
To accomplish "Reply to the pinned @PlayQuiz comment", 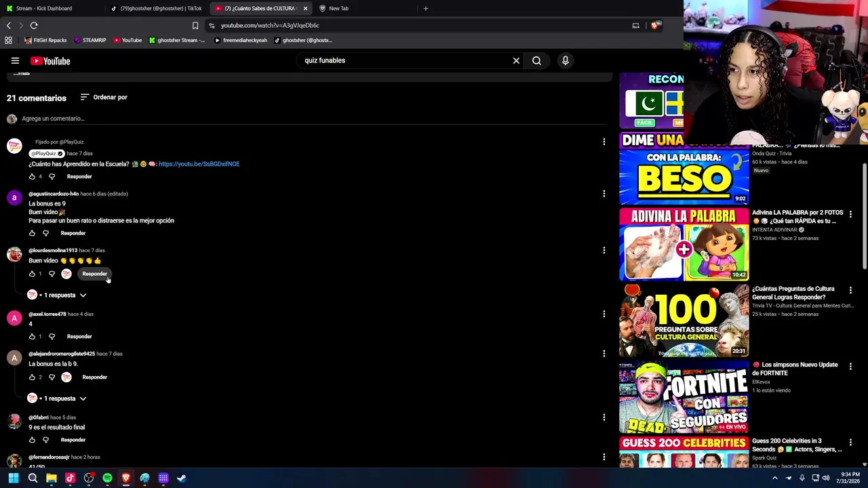I will point(79,176).
